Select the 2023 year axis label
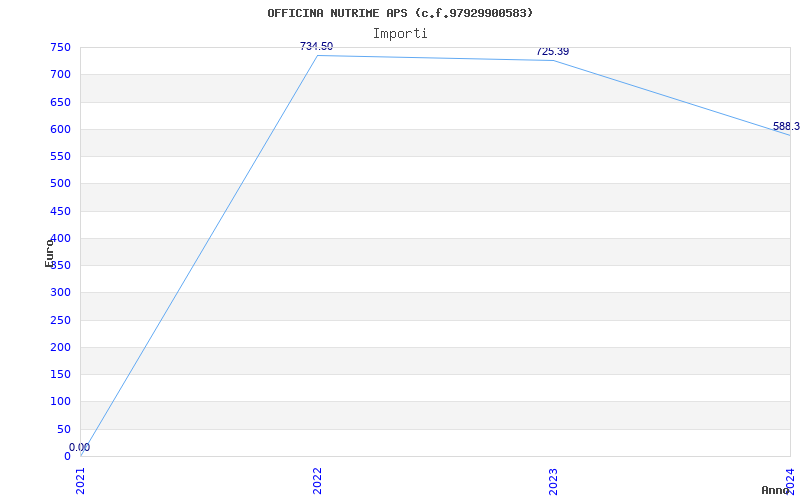The width and height of the screenshot is (800, 500). pyautogui.click(x=554, y=481)
